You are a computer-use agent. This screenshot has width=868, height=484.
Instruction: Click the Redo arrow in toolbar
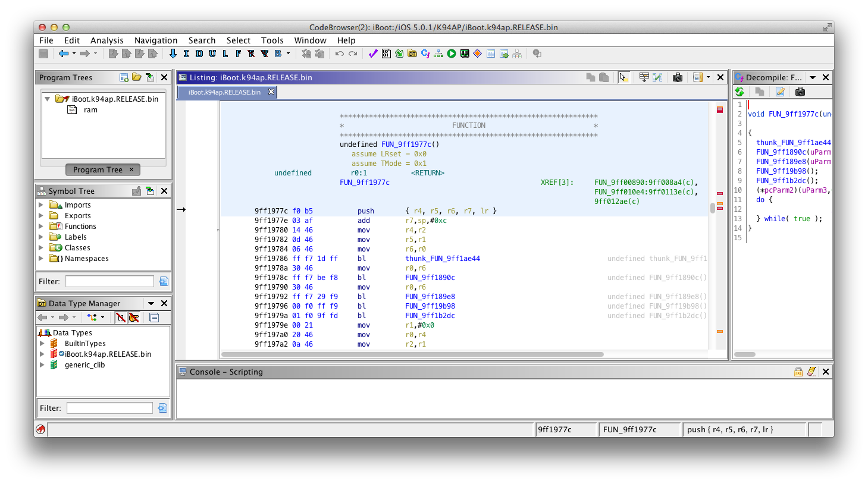click(x=353, y=54)
